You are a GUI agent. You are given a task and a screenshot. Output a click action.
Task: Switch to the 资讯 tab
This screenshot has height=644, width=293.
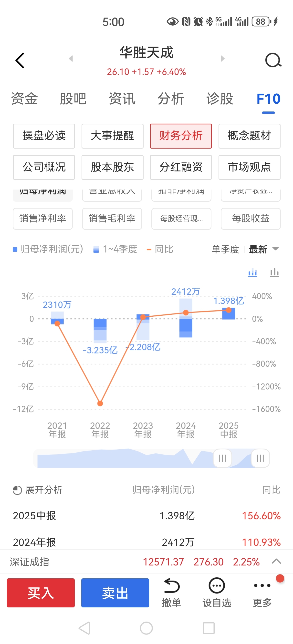pyautogui.click(x=122, y=99)
